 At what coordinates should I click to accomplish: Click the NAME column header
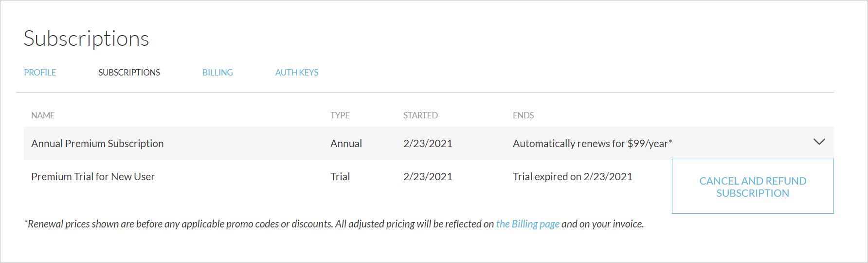click(x=43, y=115)
